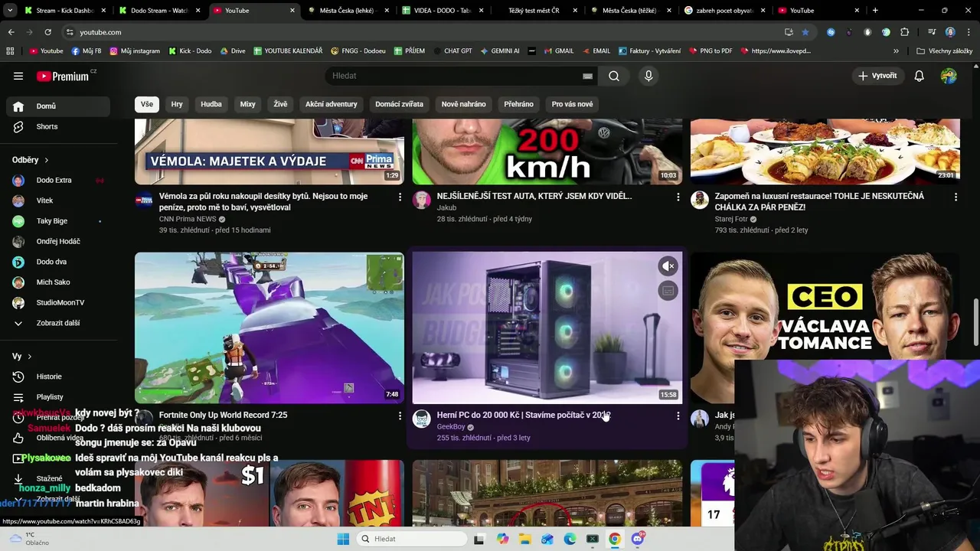Play the Fortnite Only Up thumbnail

click(x=269, y=328)
